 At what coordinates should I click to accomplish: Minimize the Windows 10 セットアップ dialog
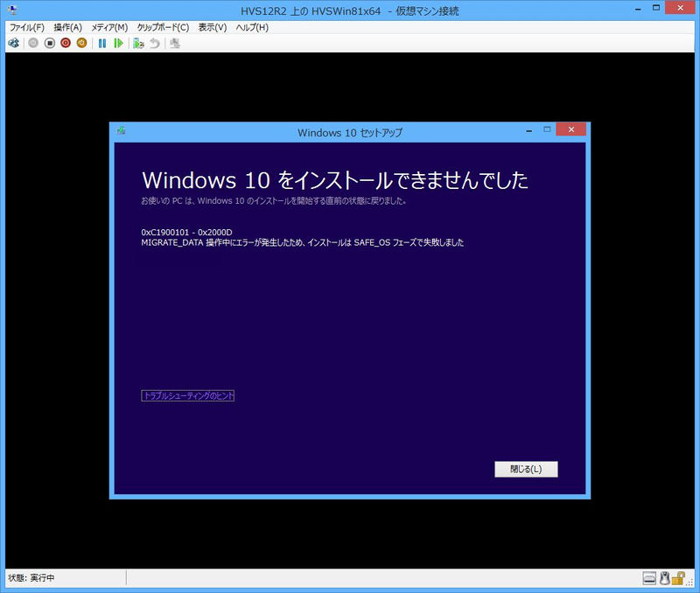pyautogui.click(x=529, y=130)
